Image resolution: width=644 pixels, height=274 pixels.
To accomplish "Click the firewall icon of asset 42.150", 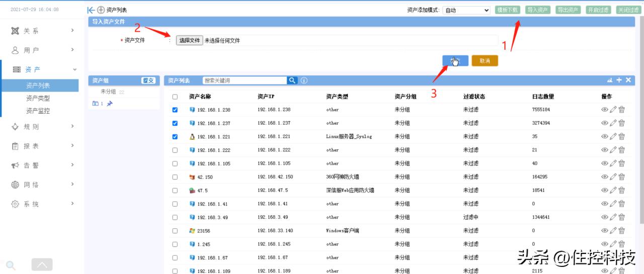I will (192, 177).
